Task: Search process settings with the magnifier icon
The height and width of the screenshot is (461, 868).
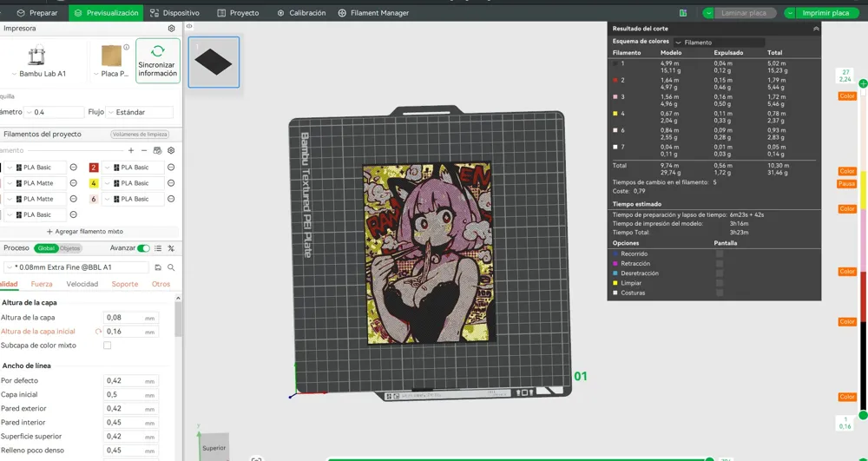Action: tap(171, 267)
